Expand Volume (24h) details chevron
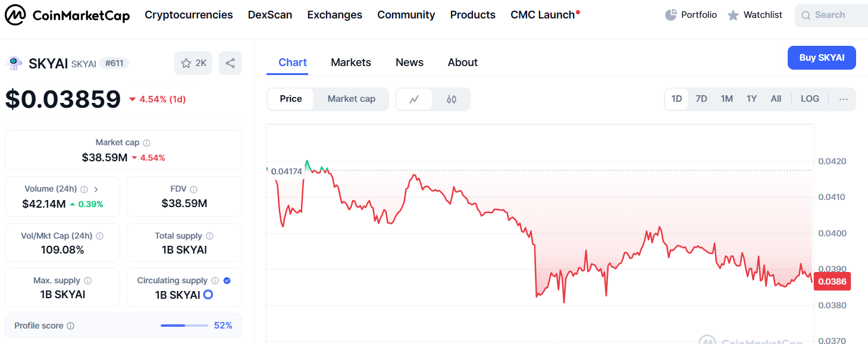This screenshot has width=868, height=344. [96, 189]
